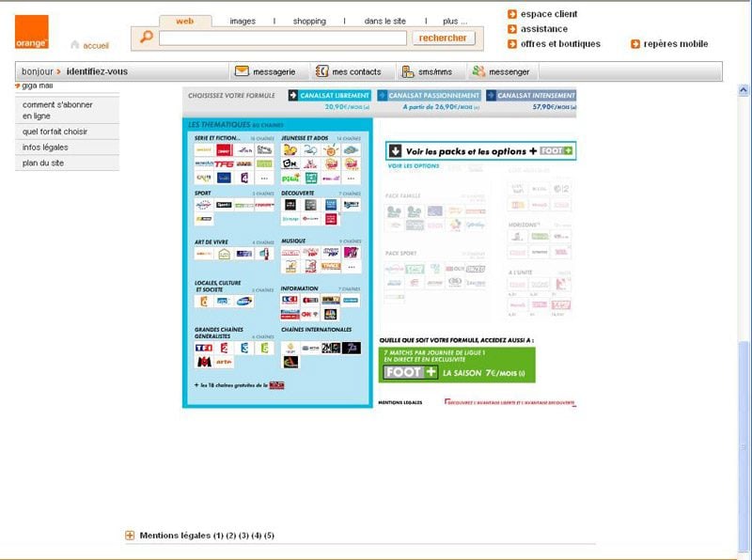Image resolution: width=752 pixels, height=560 pixels.
Task: Select the web search tab
Action: [185, 21]
